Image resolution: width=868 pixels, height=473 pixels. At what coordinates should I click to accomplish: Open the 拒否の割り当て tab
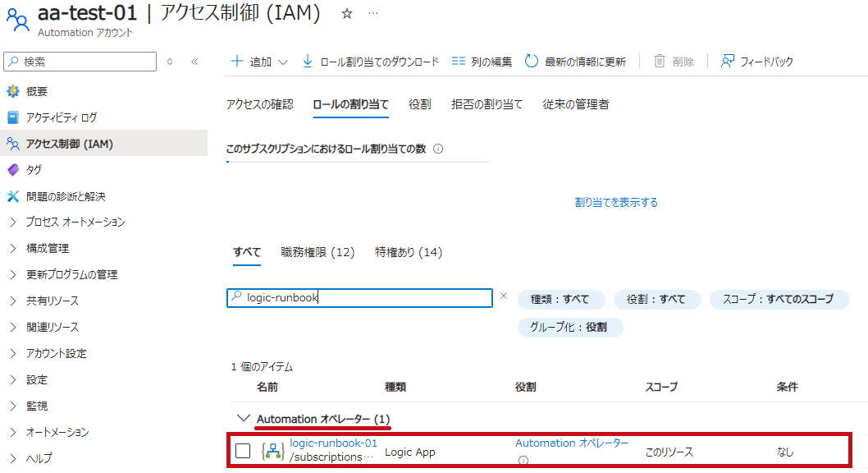[x=487, y=104]
